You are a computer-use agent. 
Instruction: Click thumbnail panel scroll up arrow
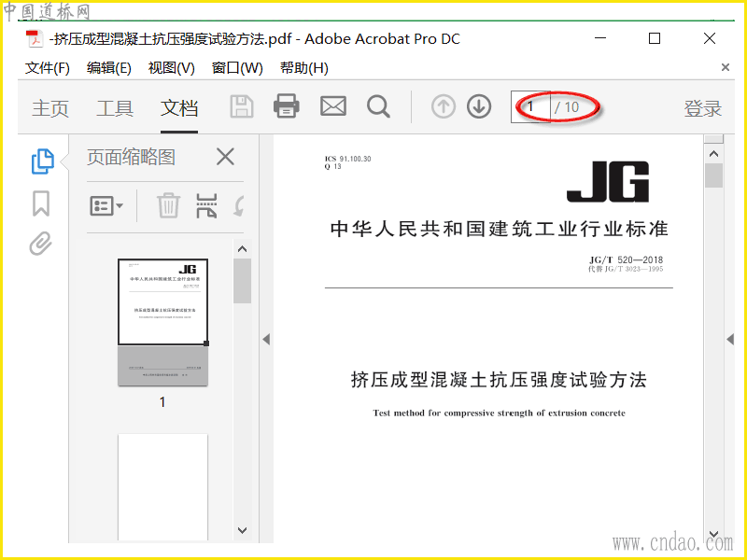coord(242,249)
